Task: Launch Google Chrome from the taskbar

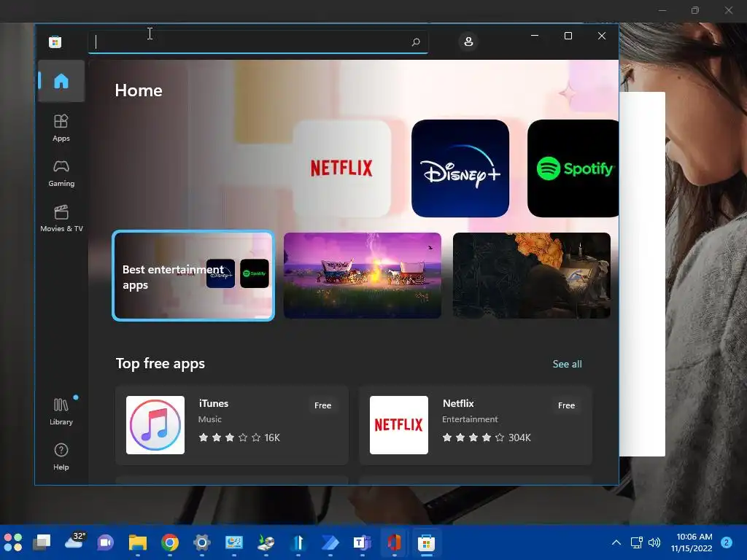Action: click(169, 542)
